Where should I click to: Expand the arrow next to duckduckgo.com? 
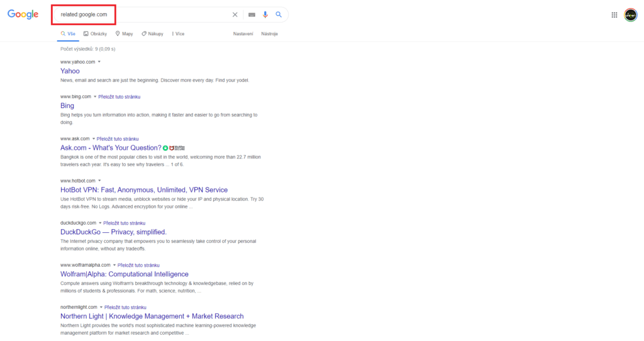101,223
